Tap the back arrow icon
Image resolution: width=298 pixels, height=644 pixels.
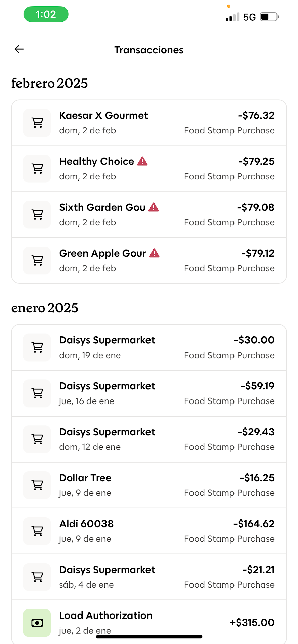coord(19,49)
